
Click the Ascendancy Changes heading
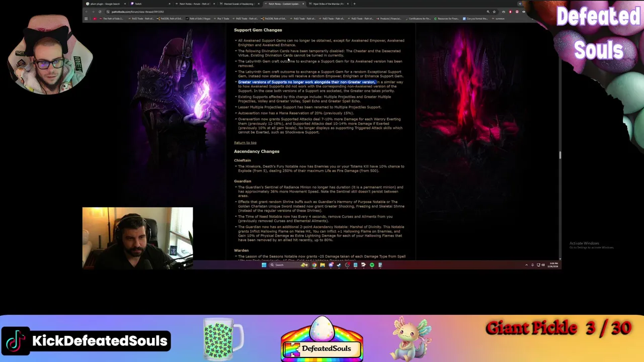click(257, 151)
